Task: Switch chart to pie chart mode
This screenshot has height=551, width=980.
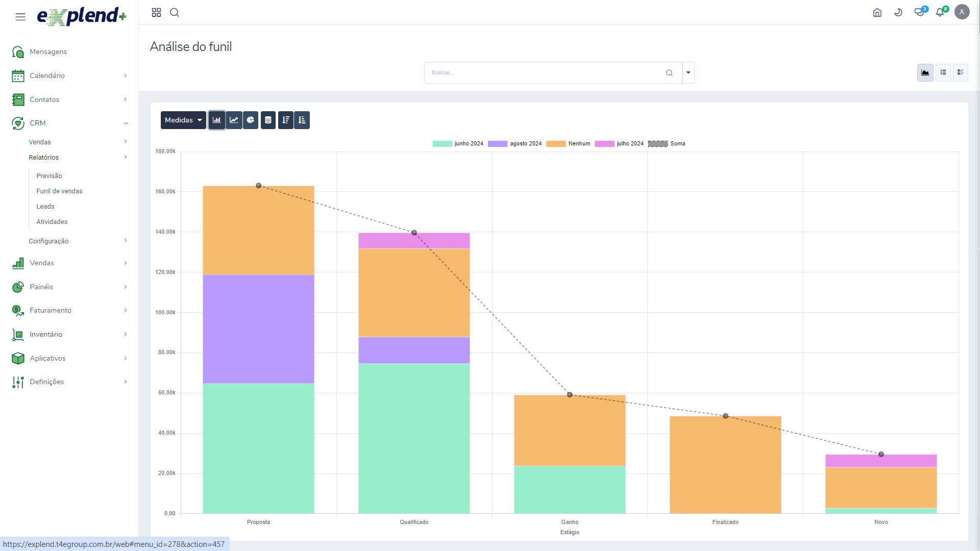Action: 251,120
